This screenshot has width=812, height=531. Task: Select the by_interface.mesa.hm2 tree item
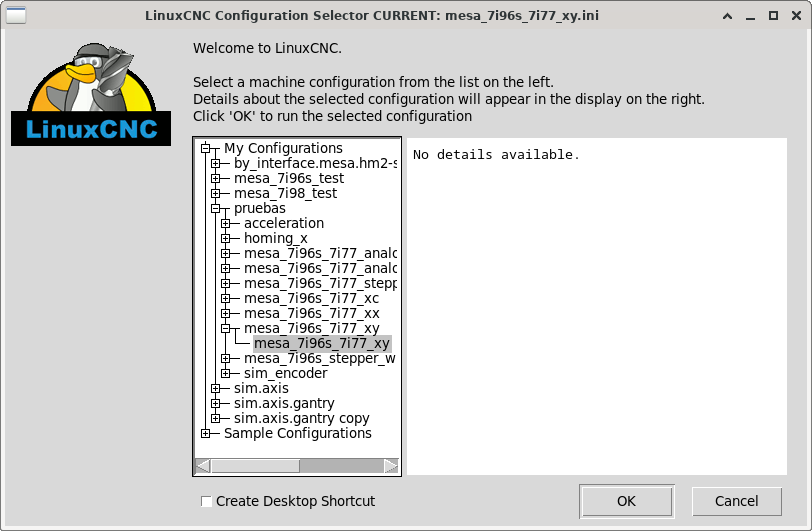[315, 163]
